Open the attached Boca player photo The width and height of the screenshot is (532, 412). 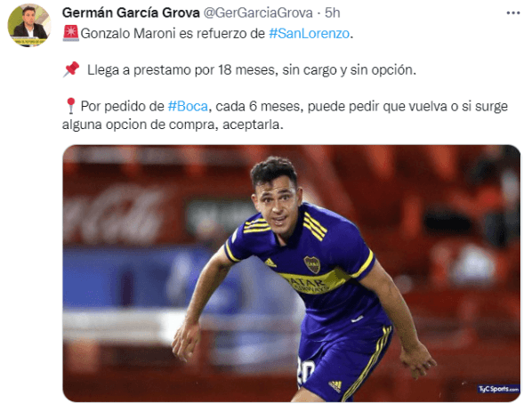[292, 273]
